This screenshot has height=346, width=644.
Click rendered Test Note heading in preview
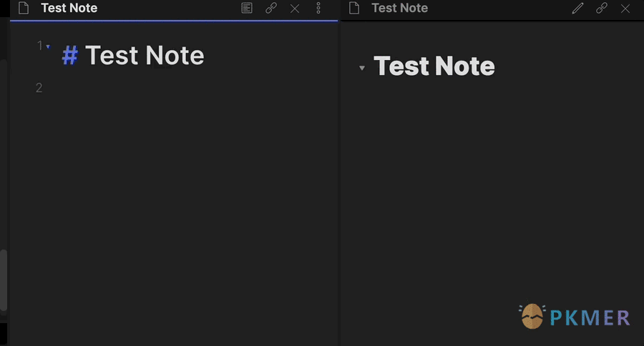coord(434,66)
